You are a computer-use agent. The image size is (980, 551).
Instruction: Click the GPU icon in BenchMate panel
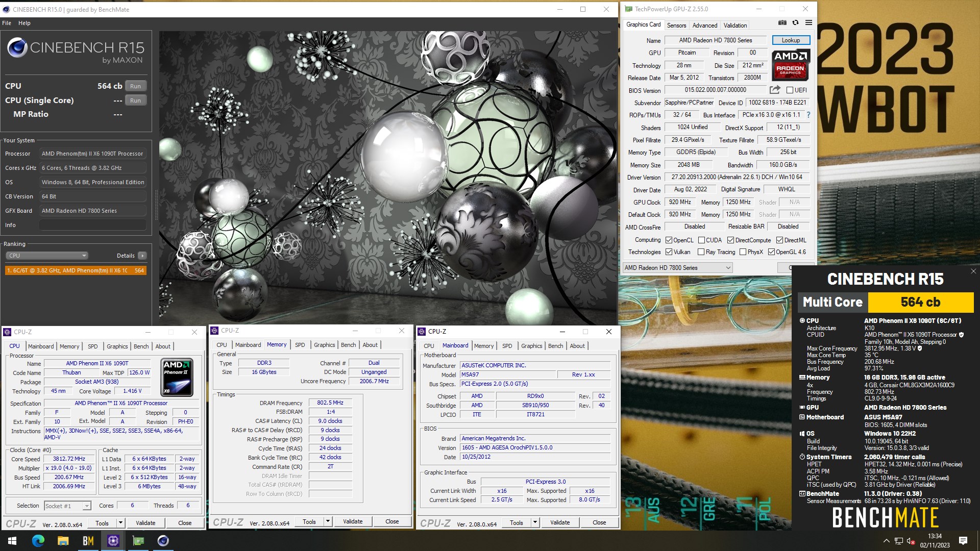click(x=802, y=408)
